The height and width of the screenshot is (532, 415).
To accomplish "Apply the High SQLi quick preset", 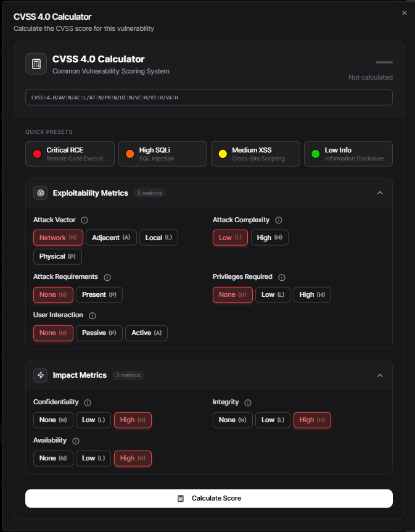I will pyautogui.click(x=163, y=154).
